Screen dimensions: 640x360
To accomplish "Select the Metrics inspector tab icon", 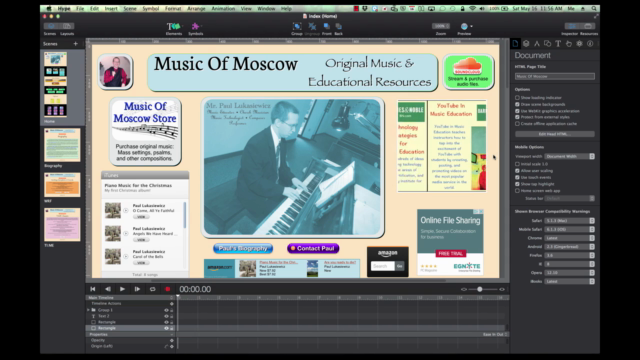I will pyautogui.click(x=537, y=44).
